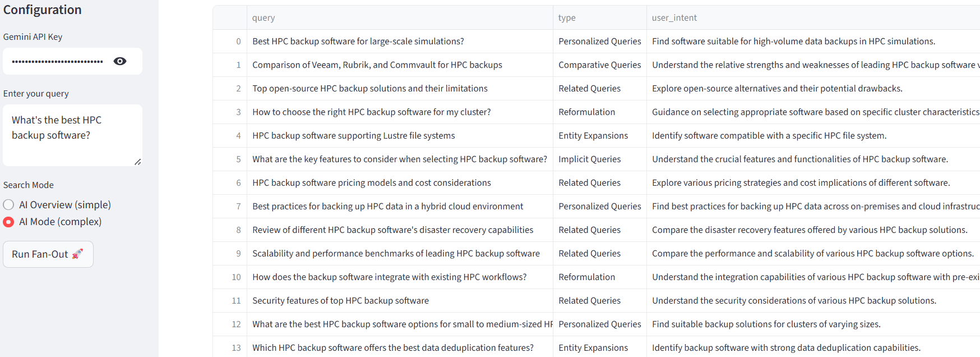Select the Implicit Queries type cell
980x357 pixels.
[589, 159]
